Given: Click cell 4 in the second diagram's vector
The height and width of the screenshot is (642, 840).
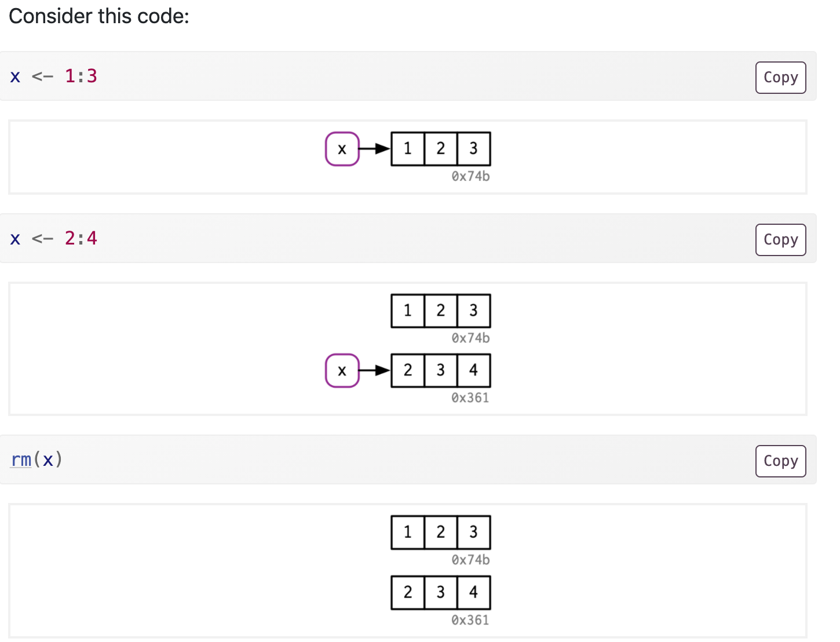Looking at the screenshot, I should coord(473,370).
